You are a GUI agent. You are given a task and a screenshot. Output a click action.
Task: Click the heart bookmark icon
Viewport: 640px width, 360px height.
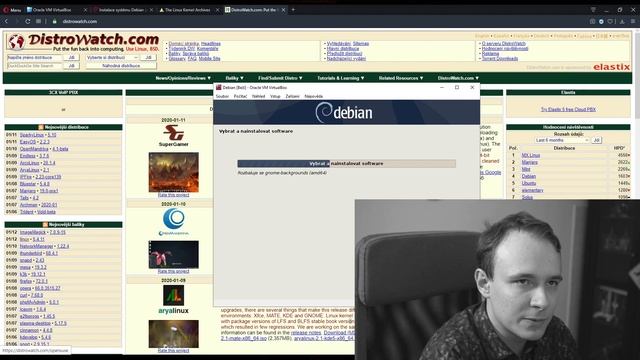[x=610, y=21]
